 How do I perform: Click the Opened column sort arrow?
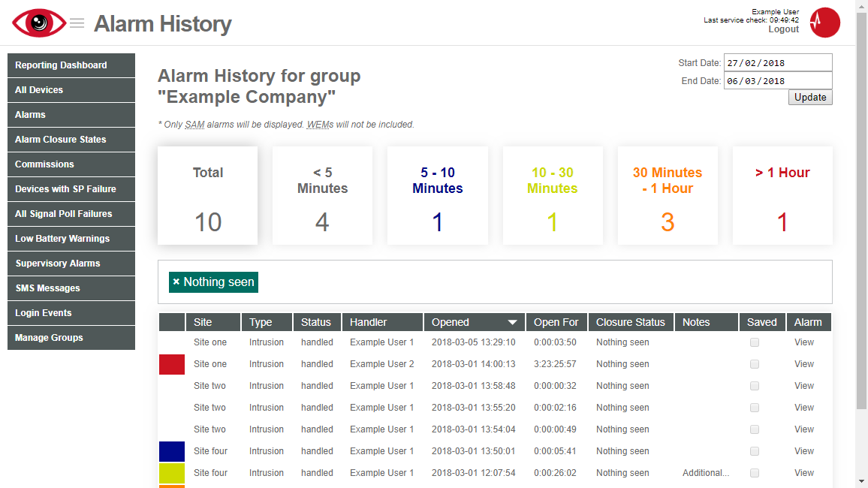pyautogui.click(x=513, y=323)
